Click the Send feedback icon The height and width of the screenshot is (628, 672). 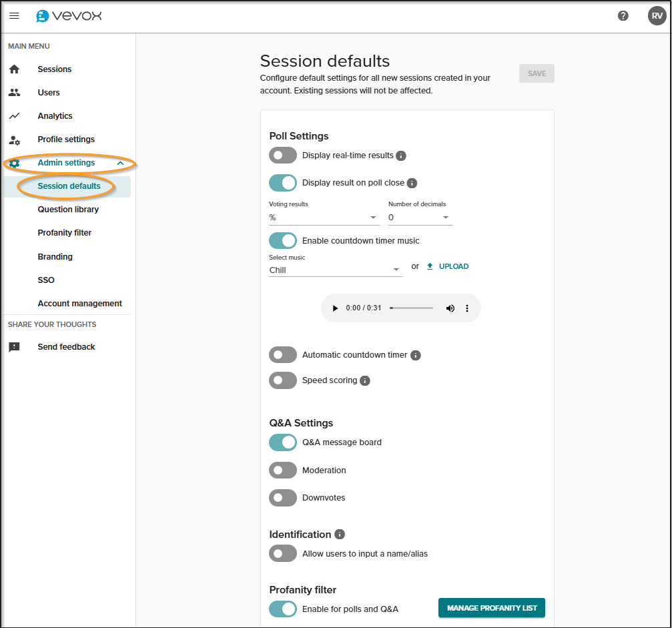(x=13, y=346)
